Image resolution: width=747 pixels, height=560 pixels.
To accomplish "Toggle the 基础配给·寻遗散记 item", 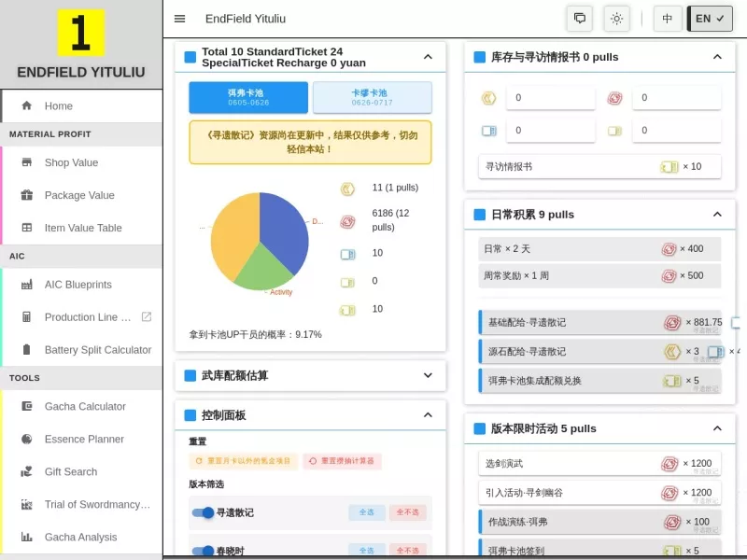I will [599, 322].
